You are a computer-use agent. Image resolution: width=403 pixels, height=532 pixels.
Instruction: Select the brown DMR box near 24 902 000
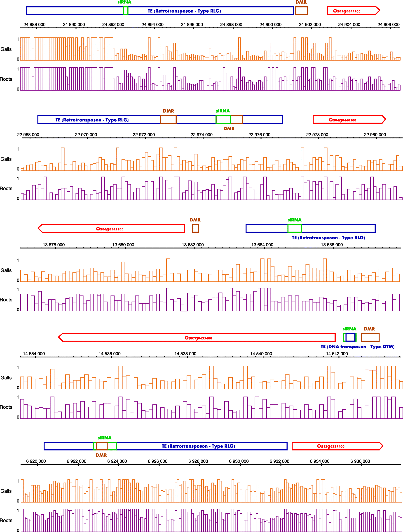(301, 11)
